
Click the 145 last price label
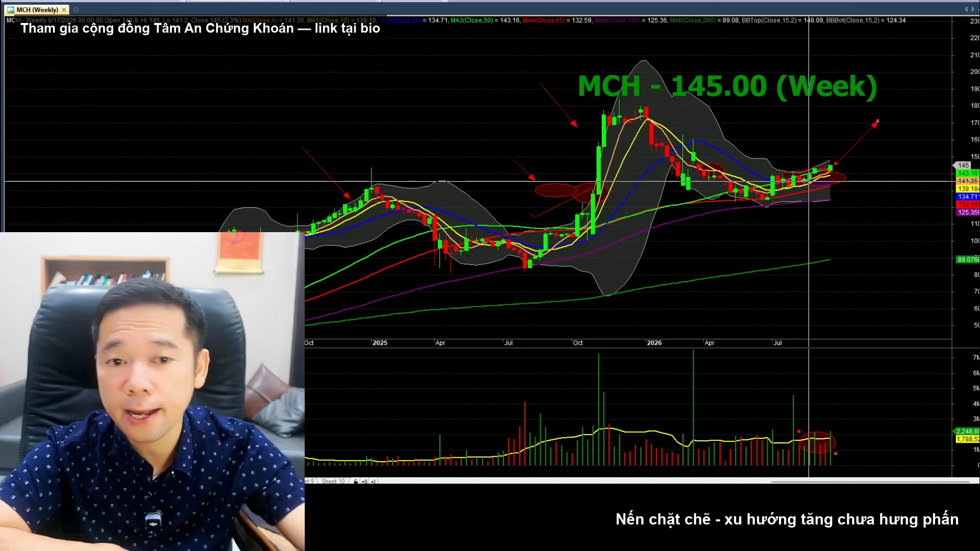[963, 165]
